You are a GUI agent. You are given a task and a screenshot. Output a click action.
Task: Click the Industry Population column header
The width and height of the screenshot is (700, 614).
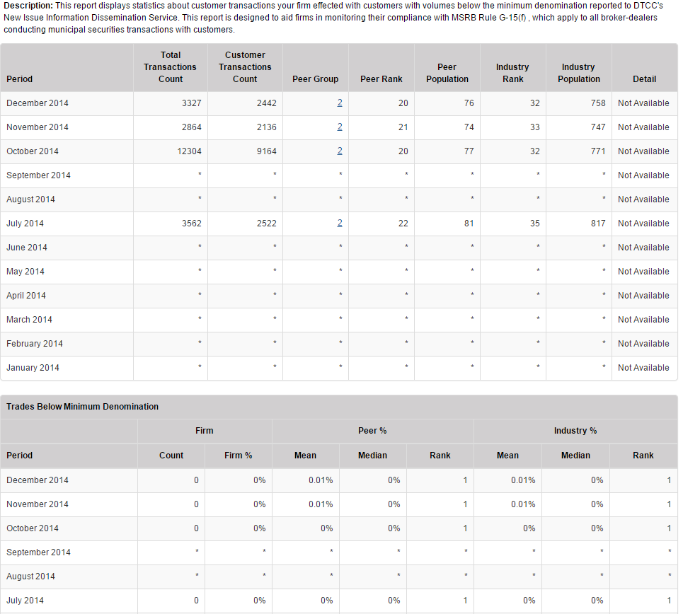coord(578,73)
